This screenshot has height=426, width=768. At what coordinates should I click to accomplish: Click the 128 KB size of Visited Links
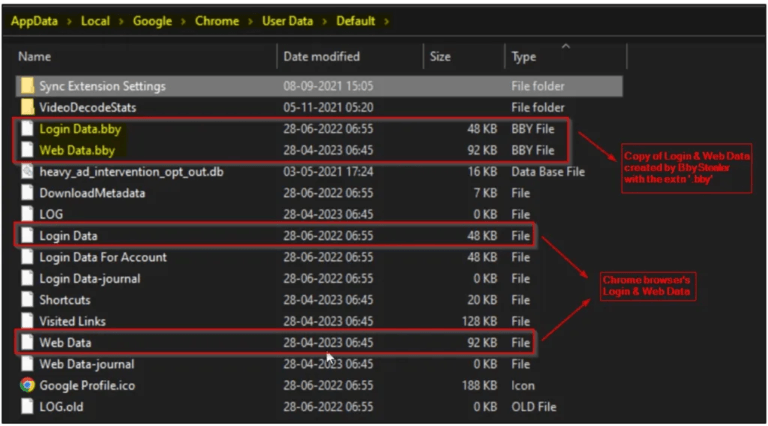pyautogui.click(x=479, y=321)
